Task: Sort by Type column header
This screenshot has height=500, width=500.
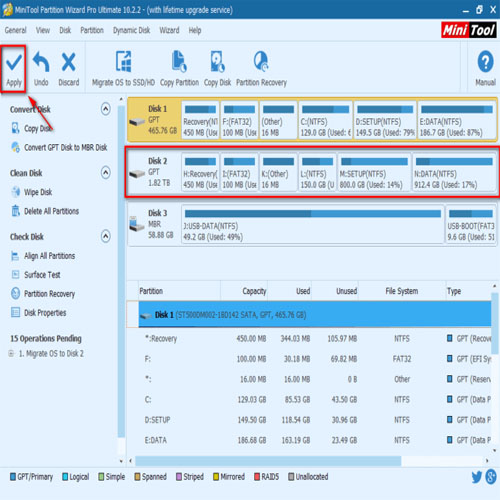Action: [468, 291]
